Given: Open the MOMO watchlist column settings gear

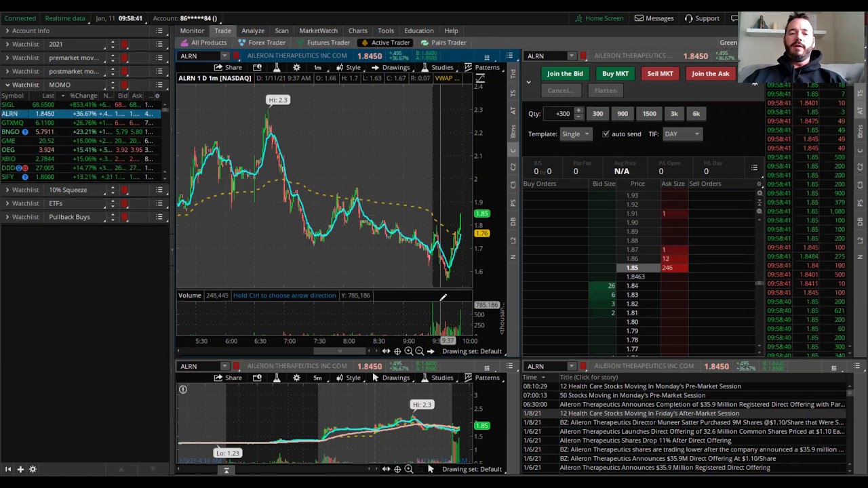Looking at the screenshot, I should click(158, 96).
